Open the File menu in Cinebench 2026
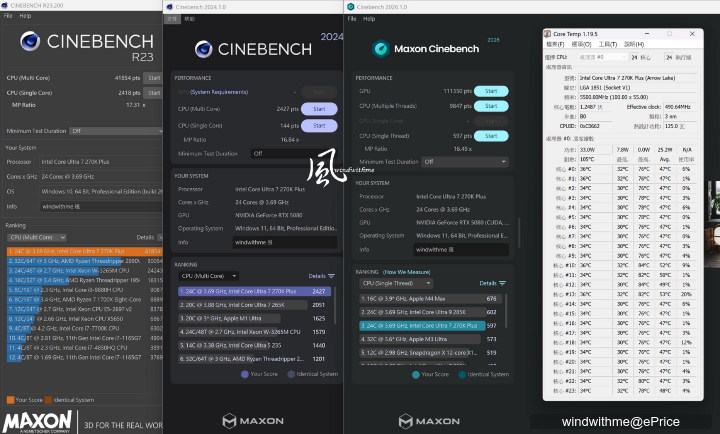 coord(352,19)
